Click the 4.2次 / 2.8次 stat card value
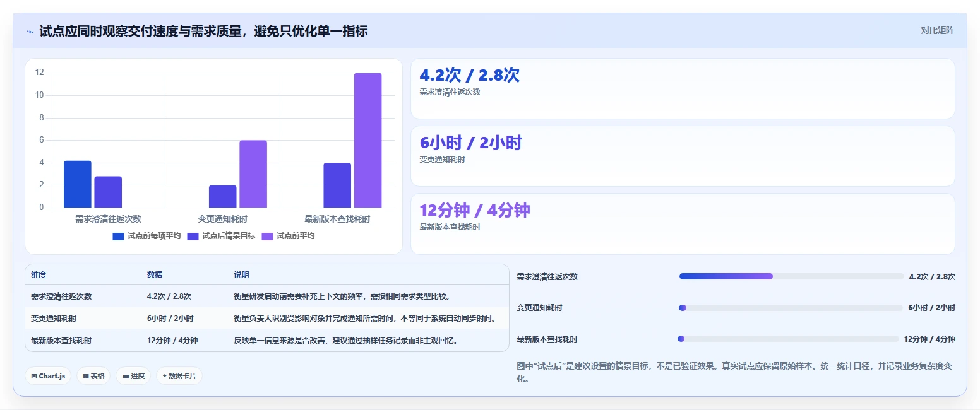Image resolution: width=980 pixels, height=410 pixels. [469, 75]
